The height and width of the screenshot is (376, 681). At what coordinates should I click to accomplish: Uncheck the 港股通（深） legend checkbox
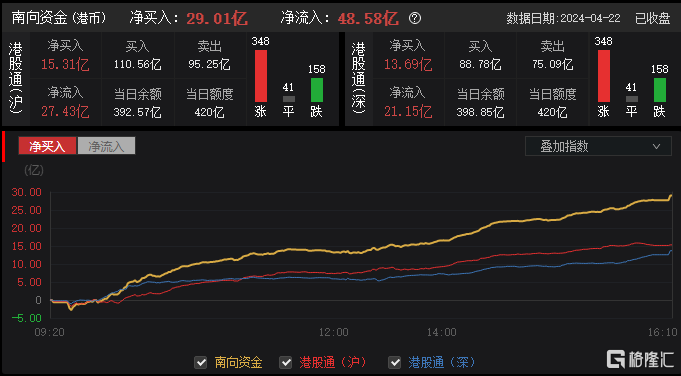pos(394,362)
